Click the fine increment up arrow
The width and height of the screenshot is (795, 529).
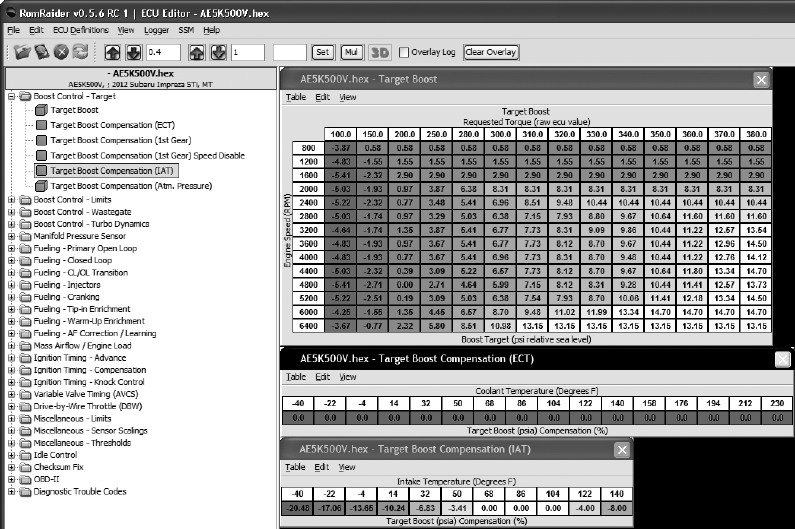(113, 52)
